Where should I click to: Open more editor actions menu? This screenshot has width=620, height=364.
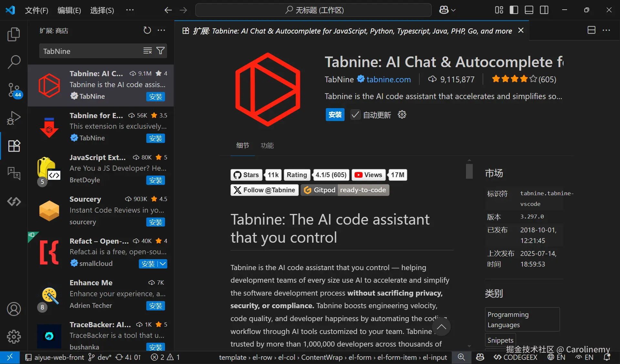[606, 30]
